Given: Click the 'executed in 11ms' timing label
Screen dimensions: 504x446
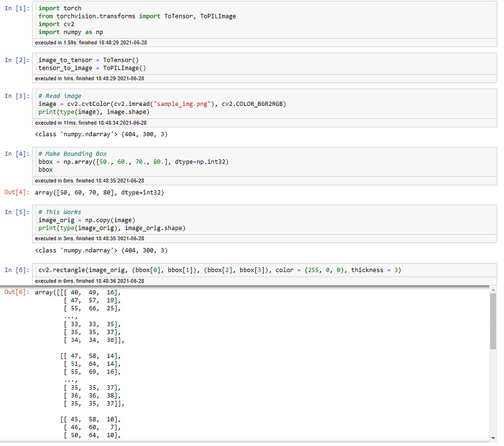Looking at the screenshot, I should (89, 123).
